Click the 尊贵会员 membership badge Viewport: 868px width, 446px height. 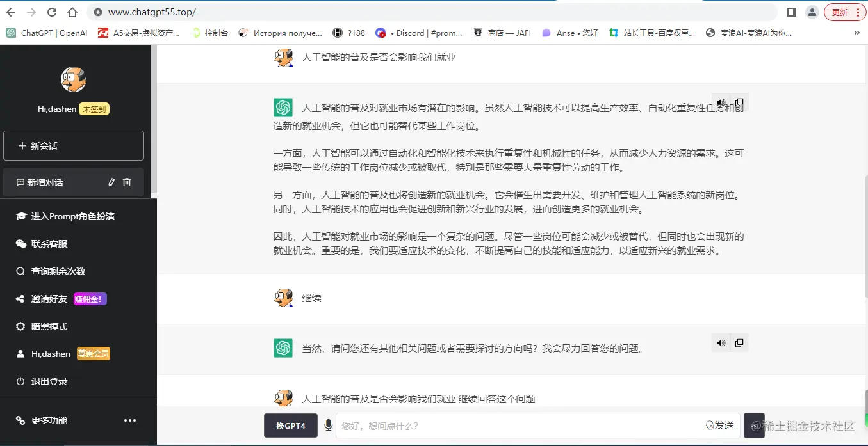(94, 354)
